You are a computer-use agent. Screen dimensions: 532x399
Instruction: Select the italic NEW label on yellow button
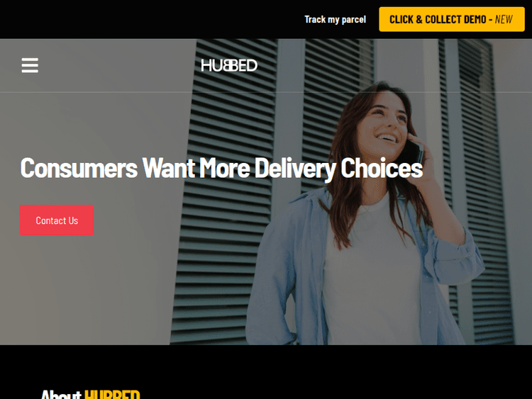[504, 19]
